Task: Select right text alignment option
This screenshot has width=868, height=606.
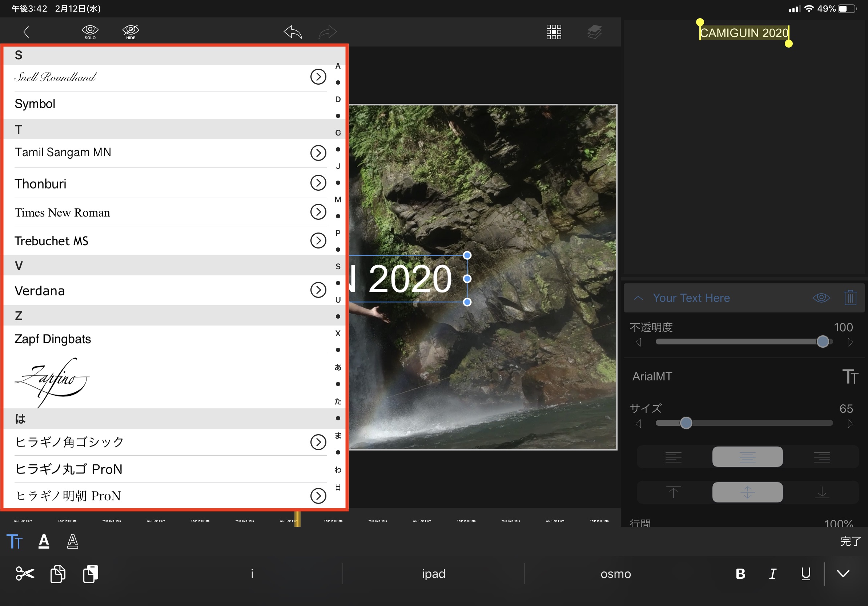Action: [x=822, y=457]
